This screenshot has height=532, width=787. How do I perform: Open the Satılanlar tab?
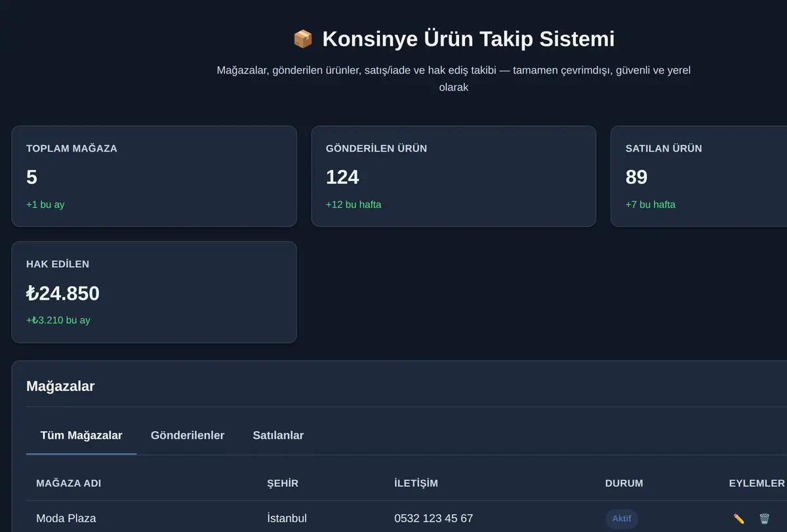(x=278, y=436)
